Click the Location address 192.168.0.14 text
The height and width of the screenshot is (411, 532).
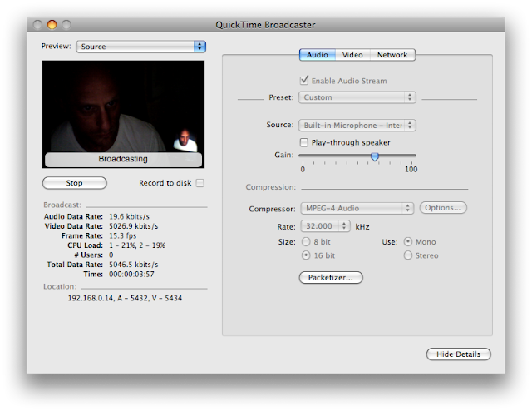click(125, 298)
